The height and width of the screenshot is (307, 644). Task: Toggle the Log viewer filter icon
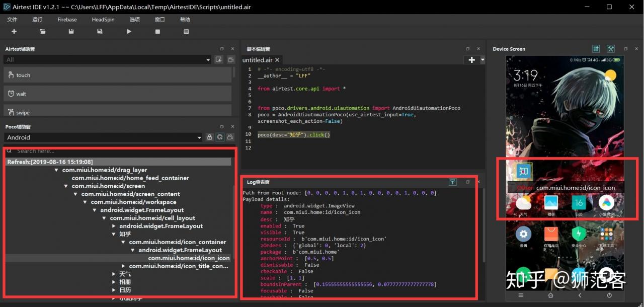(x=453, y=182)
